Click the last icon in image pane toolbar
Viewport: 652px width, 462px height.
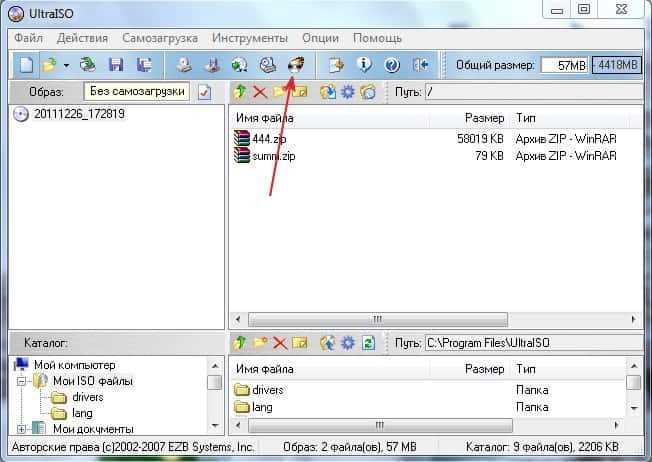click(368, 92)
